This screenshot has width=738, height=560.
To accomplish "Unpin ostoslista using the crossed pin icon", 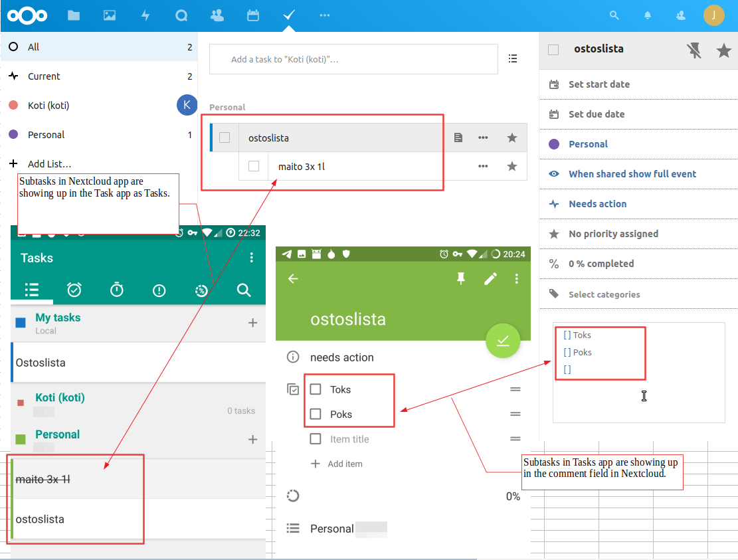I will 693,48.
